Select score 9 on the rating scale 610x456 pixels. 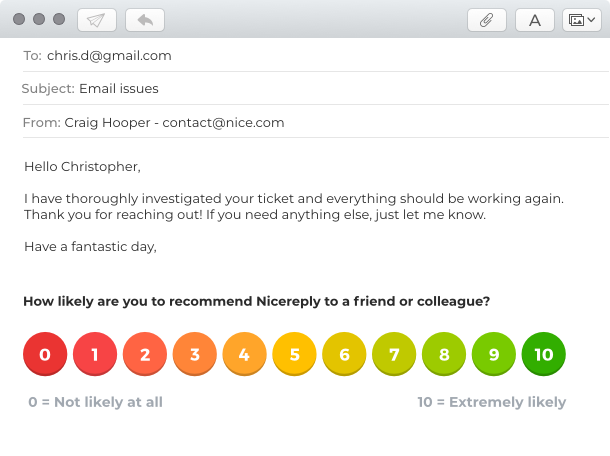click(494, 354)
